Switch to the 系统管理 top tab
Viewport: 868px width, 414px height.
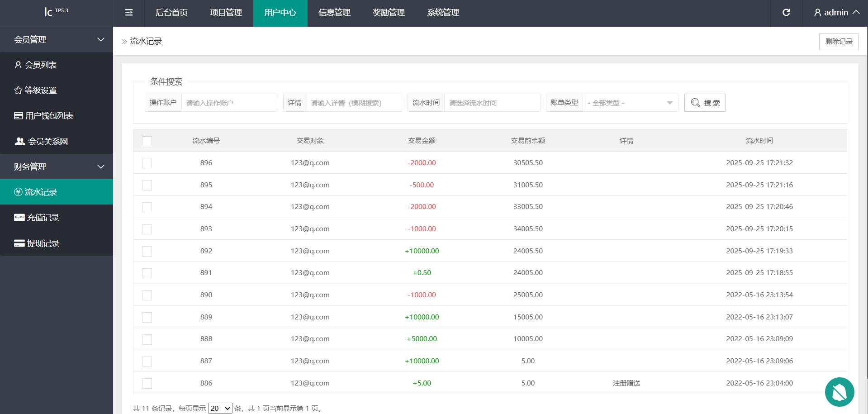pos(443,13)
